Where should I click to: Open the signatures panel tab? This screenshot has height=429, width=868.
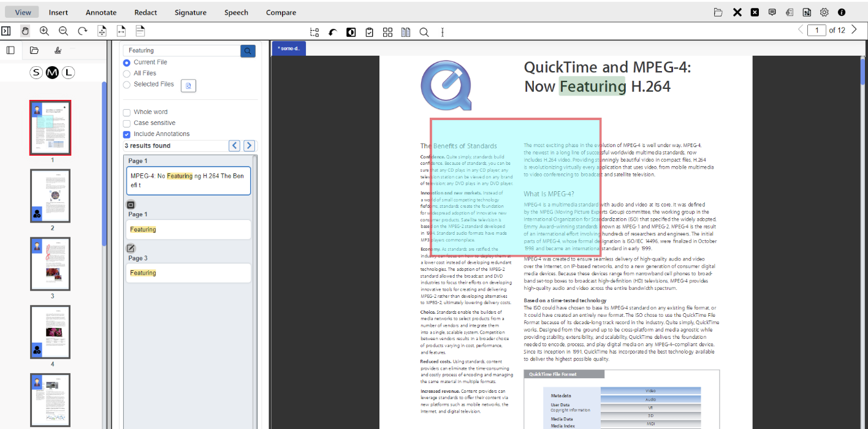(58, 50)
